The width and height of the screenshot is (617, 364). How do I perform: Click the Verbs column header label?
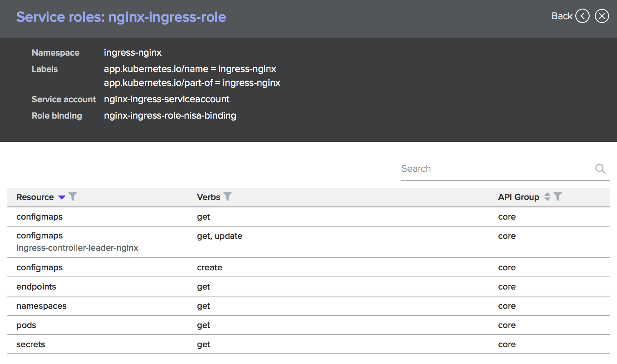pos(208,197)
